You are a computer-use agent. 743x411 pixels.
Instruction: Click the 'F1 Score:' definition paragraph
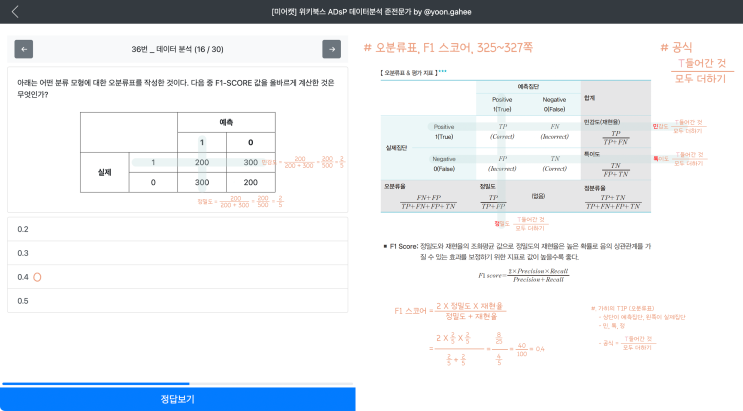(x=517, y=251)
